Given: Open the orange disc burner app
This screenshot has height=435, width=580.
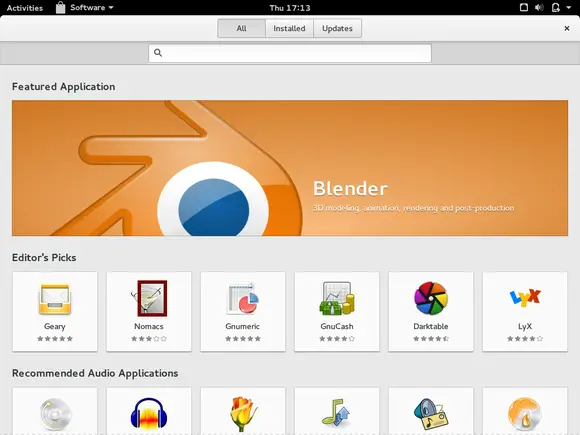Looking at the screenshot, I should 525,414.
